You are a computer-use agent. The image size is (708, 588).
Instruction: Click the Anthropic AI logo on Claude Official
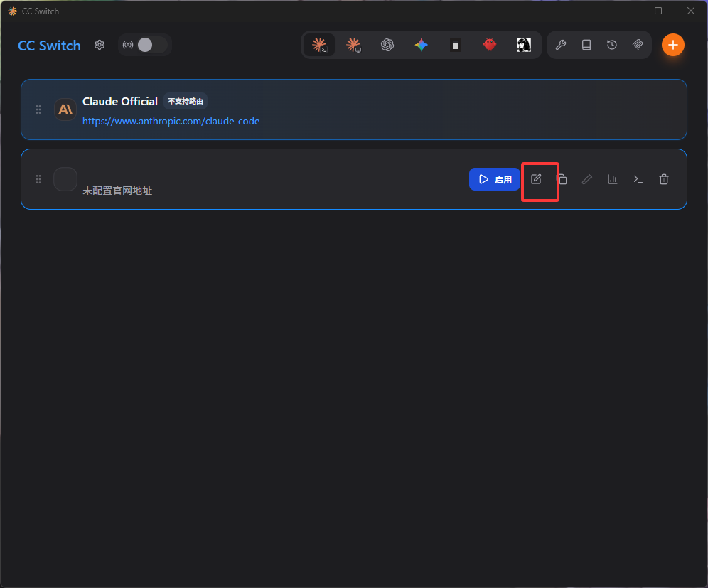pos(65,109)
